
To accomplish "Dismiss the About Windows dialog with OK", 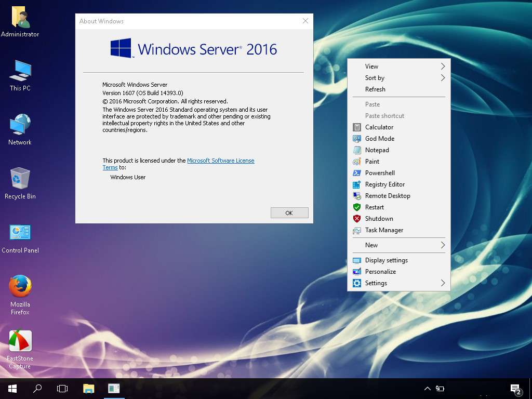I will (289, 212).
